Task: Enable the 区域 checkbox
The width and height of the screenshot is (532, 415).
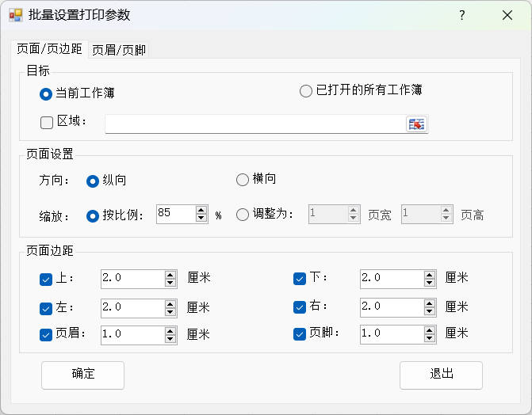Action: (x=47, y=122)
